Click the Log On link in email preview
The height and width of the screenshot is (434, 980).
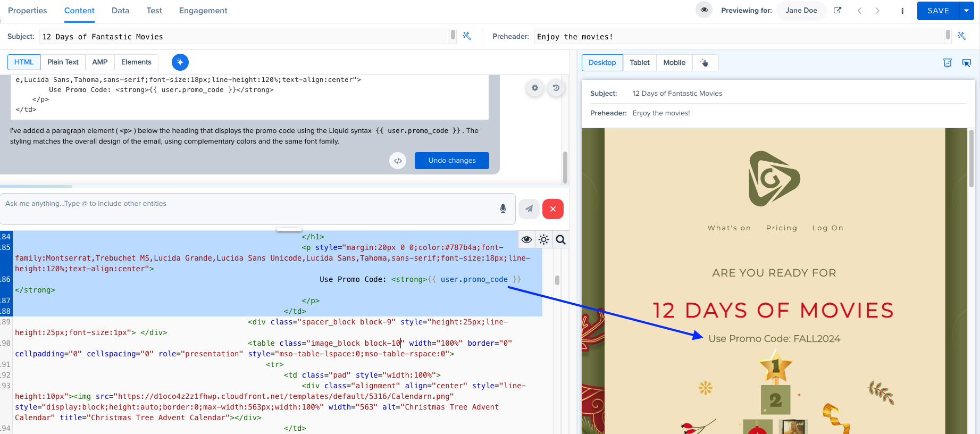[x=828, y=228]
